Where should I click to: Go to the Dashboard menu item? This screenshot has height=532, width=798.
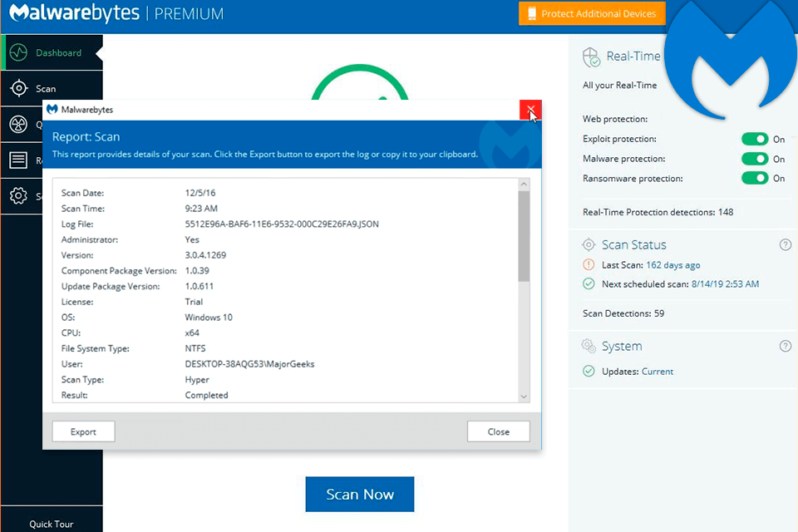(52, 52)
